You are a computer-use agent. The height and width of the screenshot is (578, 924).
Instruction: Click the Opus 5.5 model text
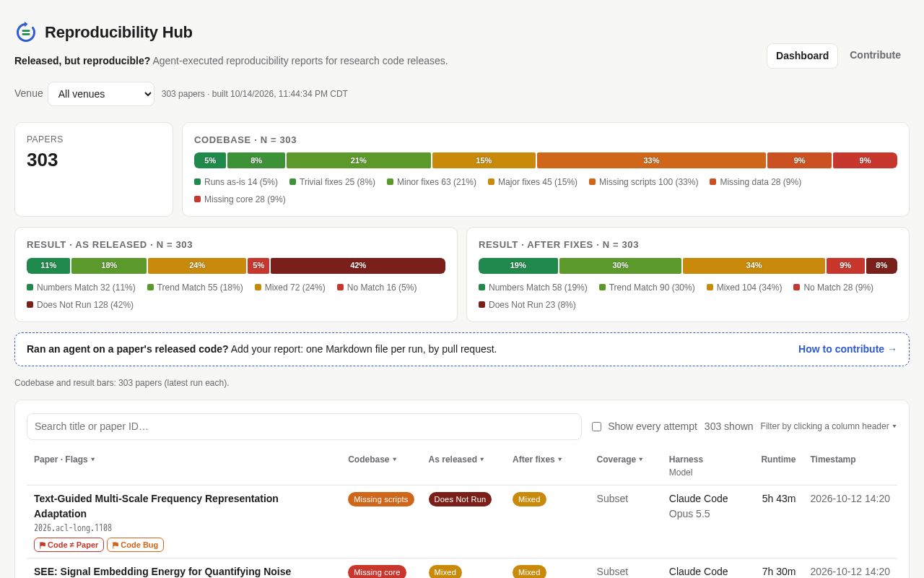(689, 514)
